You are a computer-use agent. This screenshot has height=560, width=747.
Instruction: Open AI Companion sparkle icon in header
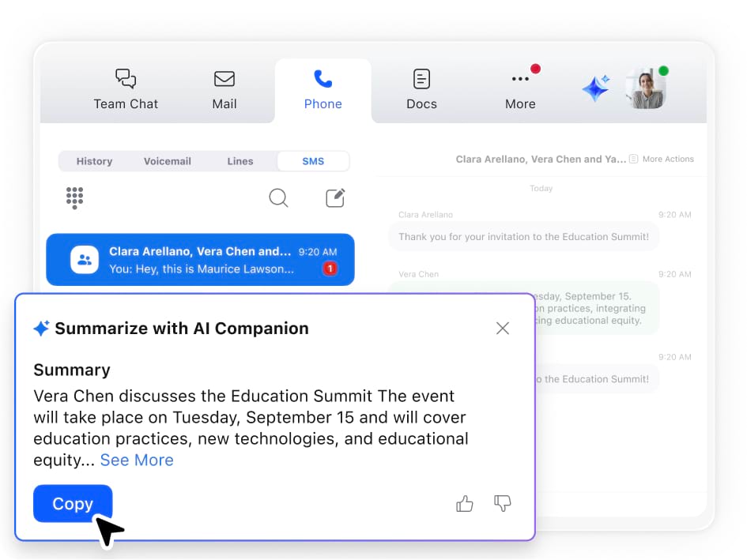pyautogui.click(x=595, y=88)
